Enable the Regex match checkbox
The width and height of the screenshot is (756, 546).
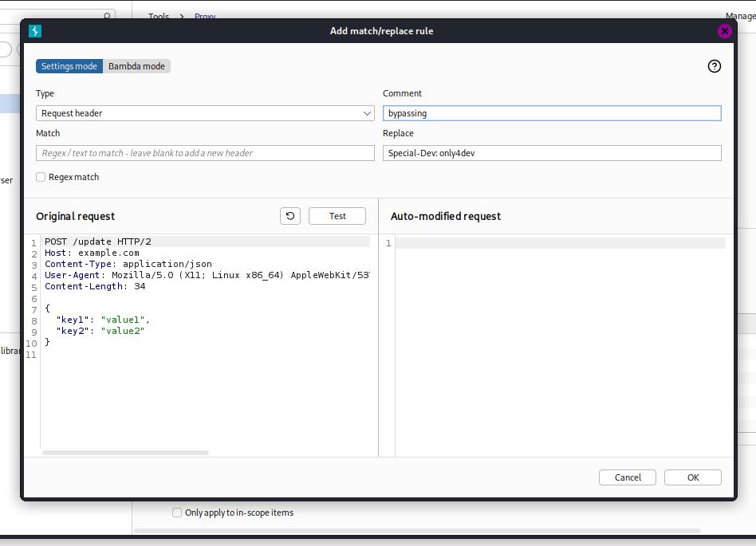[x=41, y=177]
